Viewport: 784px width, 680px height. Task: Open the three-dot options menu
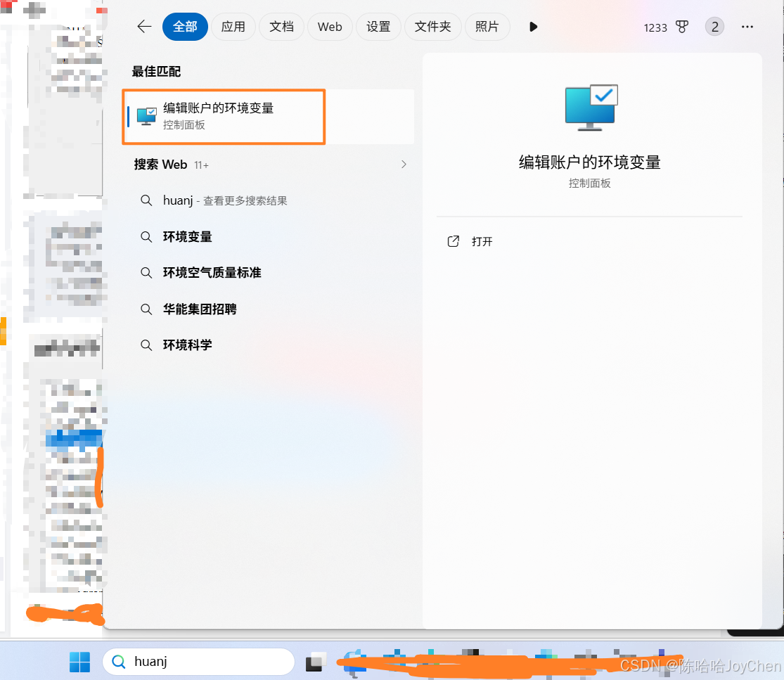(747, 27)
